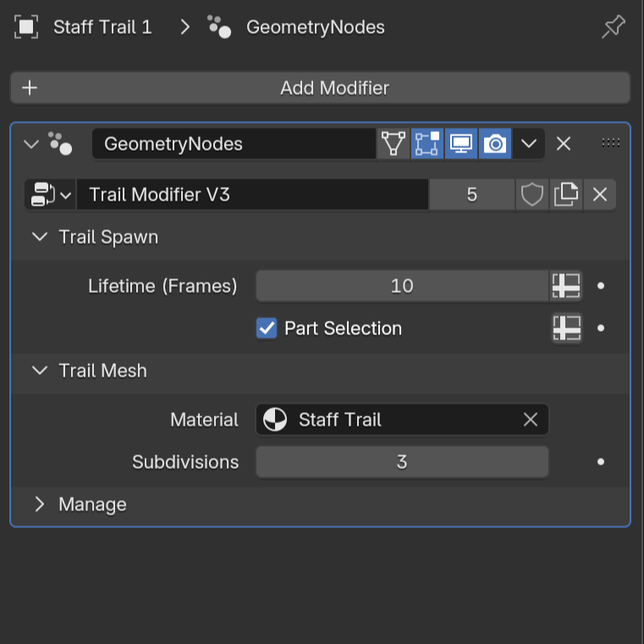The height and width of the screenshot is (644, 644).
Task: Duplicate the Trail Modifier V3 node group
Action: (566, 195)
